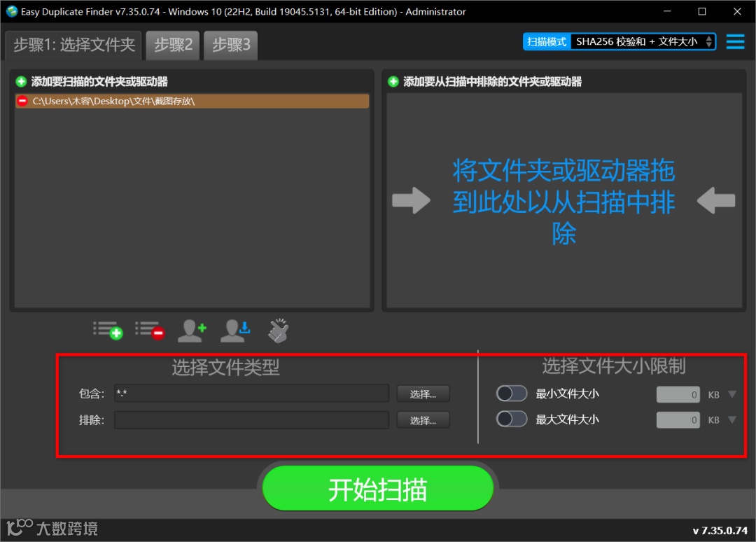
Task: Click the 扫描模式 label
Action: [x=547, y=41]
